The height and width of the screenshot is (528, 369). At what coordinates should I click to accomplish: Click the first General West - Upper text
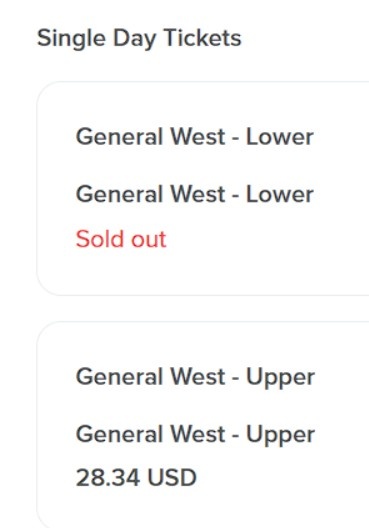tap(195, 377)
